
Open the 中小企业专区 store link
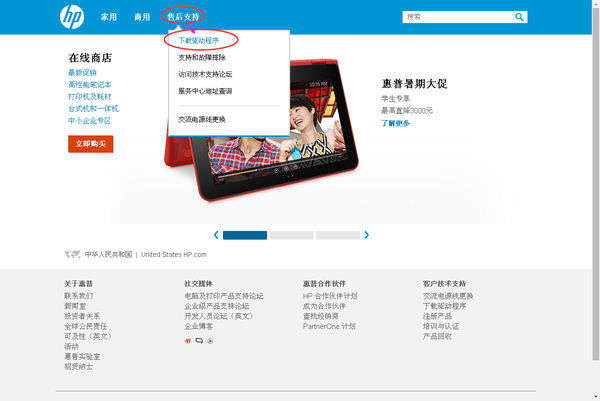pyautogui.click(x=90, y=121)
